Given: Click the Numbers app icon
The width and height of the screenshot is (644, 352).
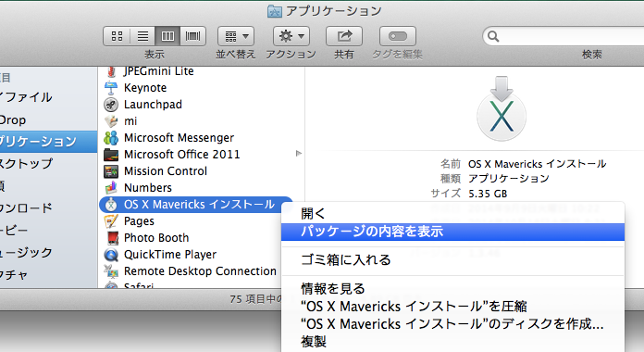Looking at the screenshot, I should coord(111,188).
